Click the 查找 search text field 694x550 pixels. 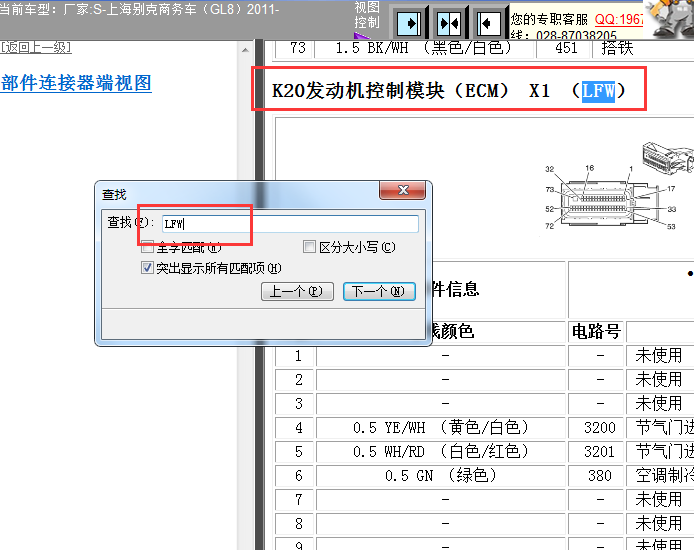click(x=290, y=224)
